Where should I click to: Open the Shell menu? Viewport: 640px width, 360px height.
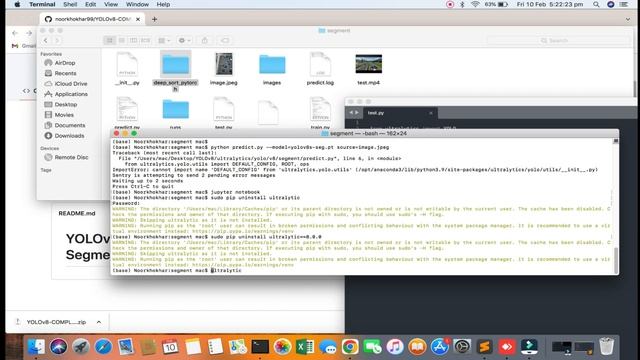pos(70,4)
